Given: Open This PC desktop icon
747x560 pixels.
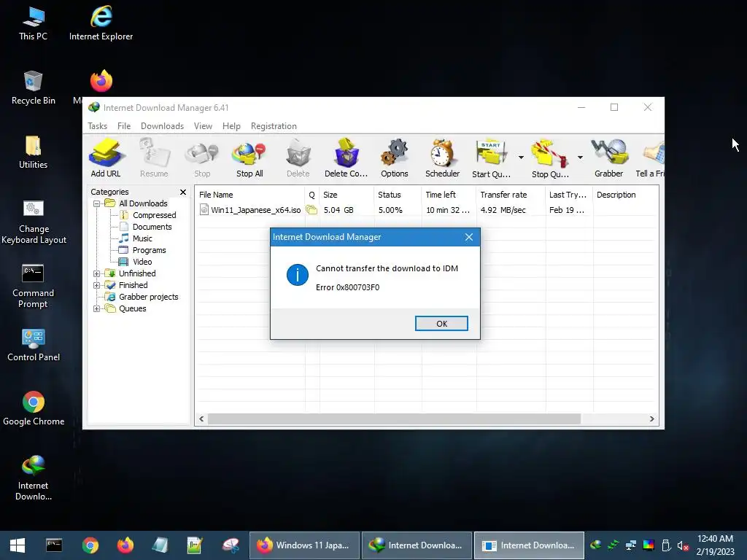Looking at the screenshot, I should pyautogui.click(x=34, y=24).
